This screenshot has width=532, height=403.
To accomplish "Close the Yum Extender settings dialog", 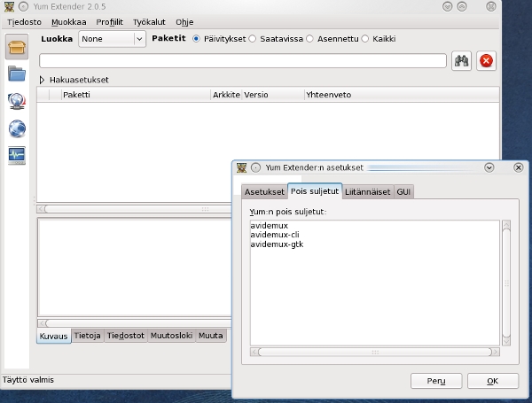I will (519, 167).
